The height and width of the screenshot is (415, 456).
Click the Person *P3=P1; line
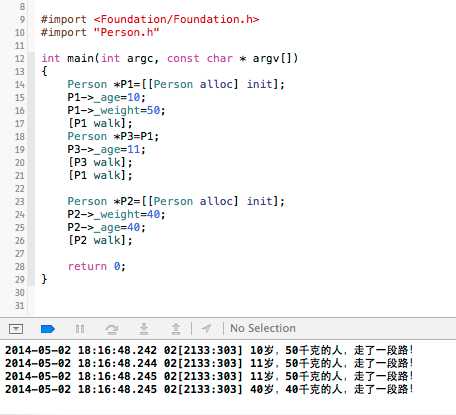point(113,136)
